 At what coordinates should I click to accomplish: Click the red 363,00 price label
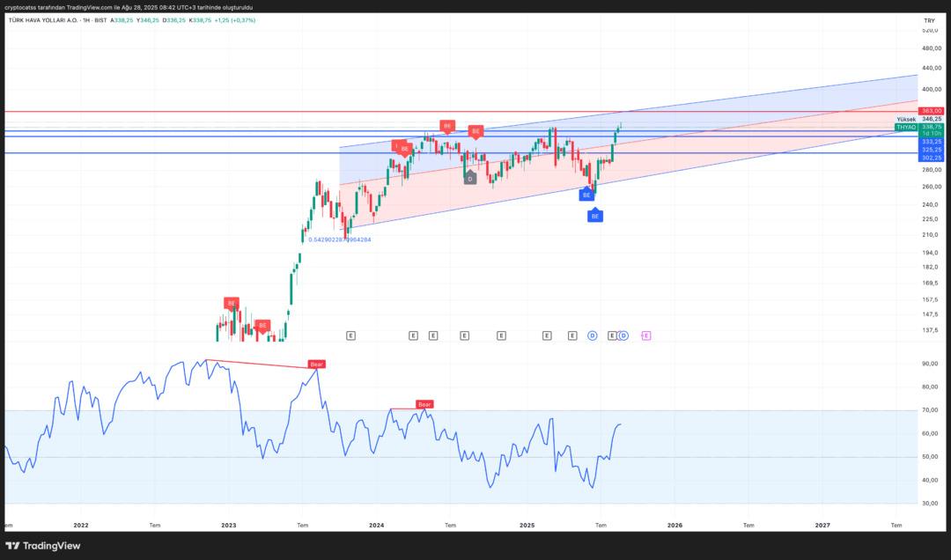pyautogui.click(x=932, y=111)
